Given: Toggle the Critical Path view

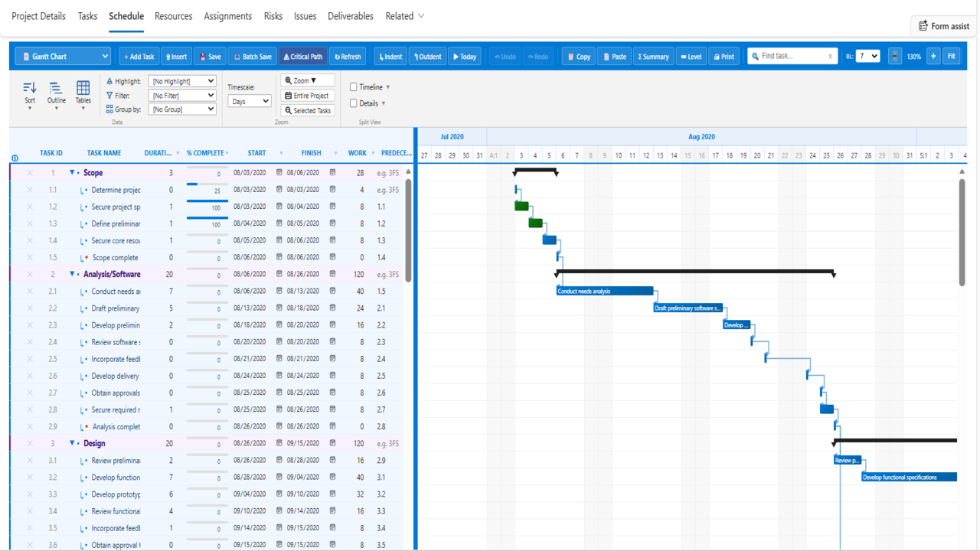Looking at the screenshot, I should pos(302,57).
